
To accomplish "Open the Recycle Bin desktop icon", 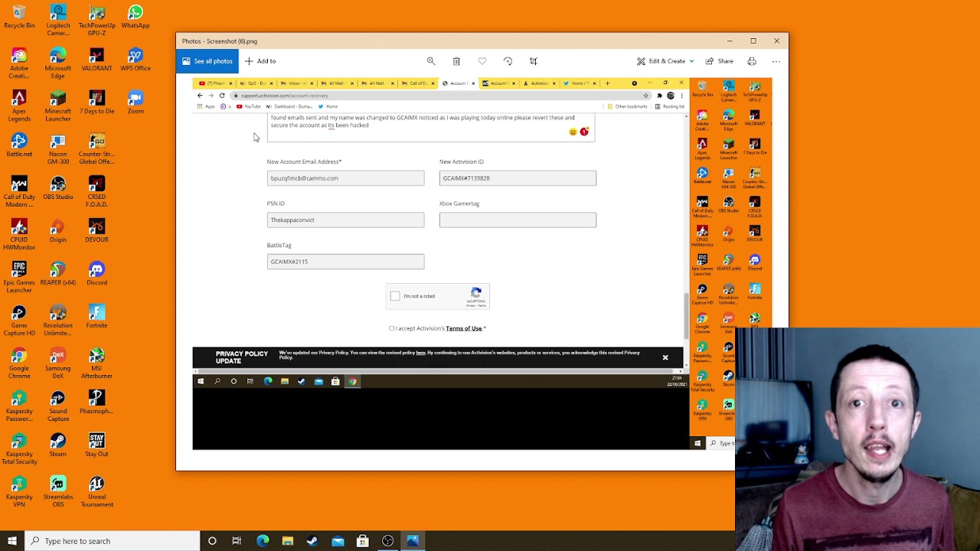I will point(19,17).
